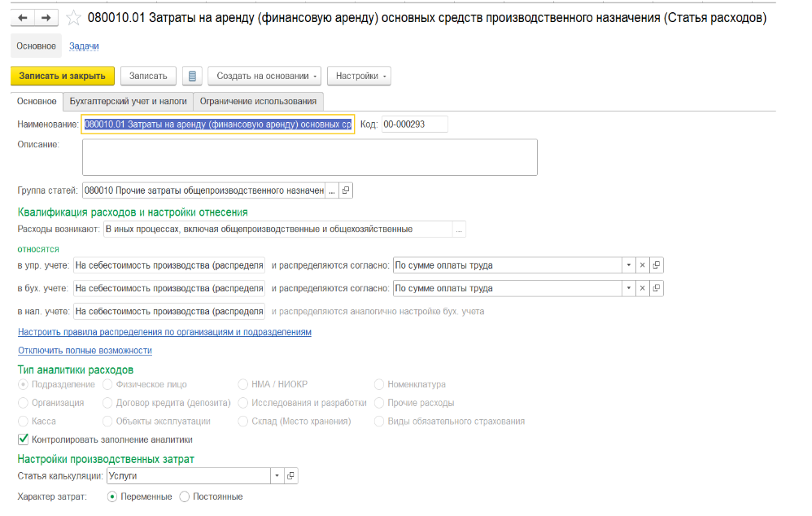Screen dimensions: 812x516
Task: Follow the Отключить полные возможности link
Action: tap(85, 351)
